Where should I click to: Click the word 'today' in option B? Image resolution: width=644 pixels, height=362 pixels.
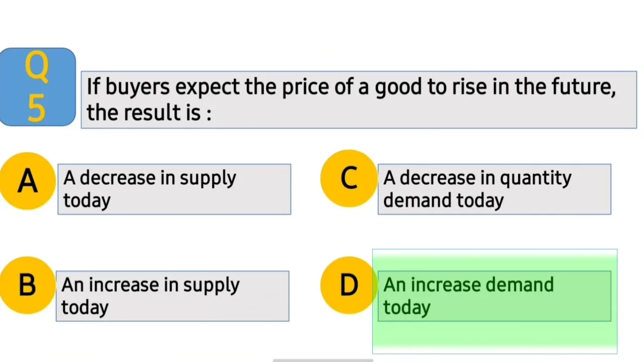[85, 308]
